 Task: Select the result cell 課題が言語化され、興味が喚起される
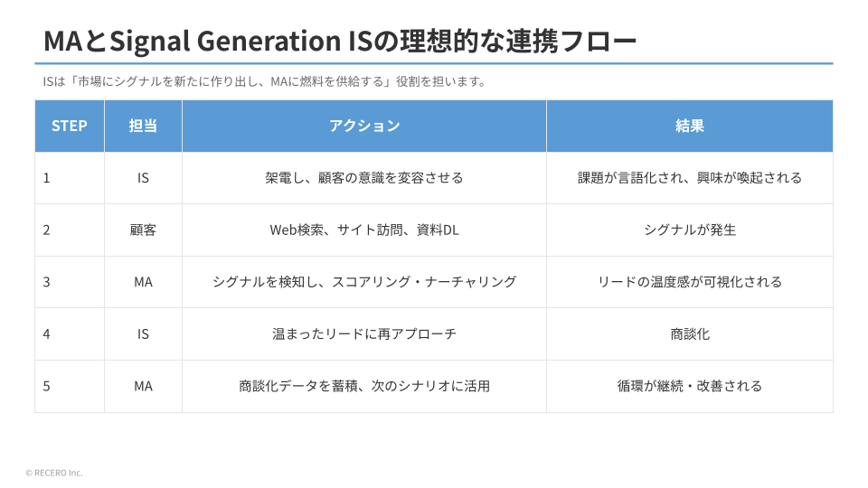(x=689, y=178)
